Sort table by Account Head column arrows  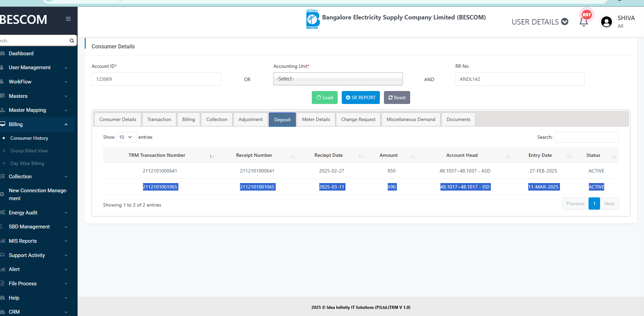(508, 156)
